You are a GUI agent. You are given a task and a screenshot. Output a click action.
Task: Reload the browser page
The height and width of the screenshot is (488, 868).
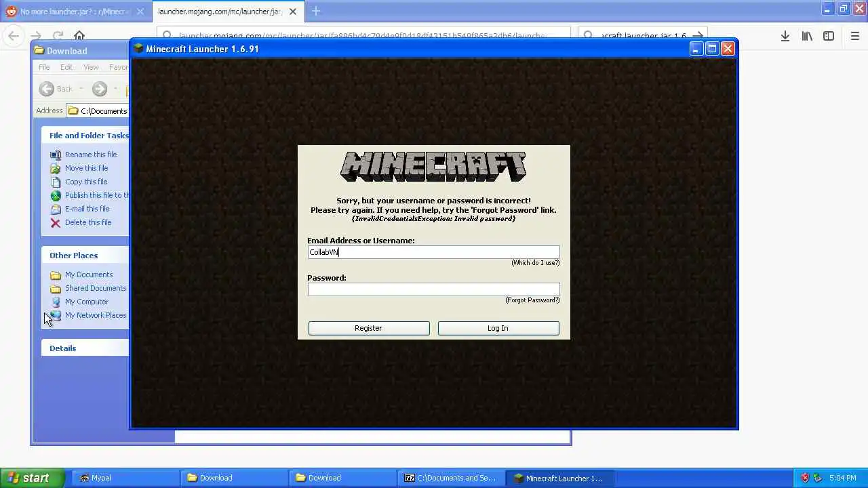[58, 36]
